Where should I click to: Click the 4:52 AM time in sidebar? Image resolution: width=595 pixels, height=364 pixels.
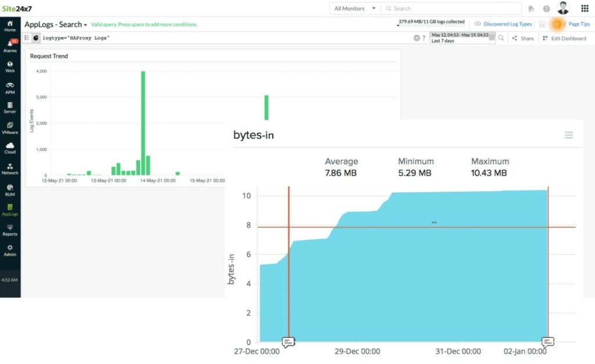pyautogui.click(x=9, y=280)
